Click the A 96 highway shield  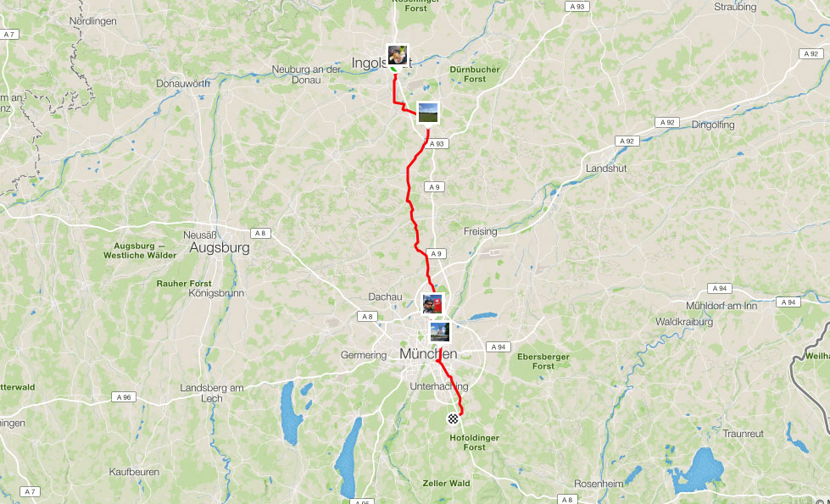123,397
